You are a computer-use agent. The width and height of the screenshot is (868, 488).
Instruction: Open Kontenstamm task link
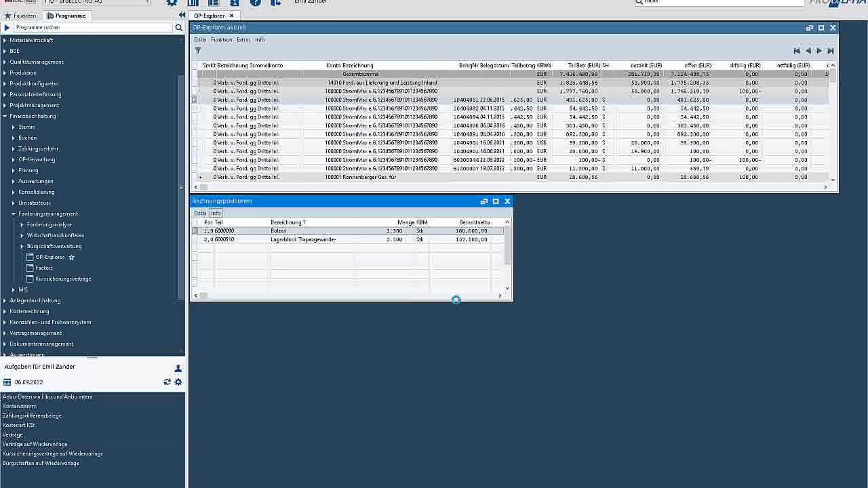20,406
